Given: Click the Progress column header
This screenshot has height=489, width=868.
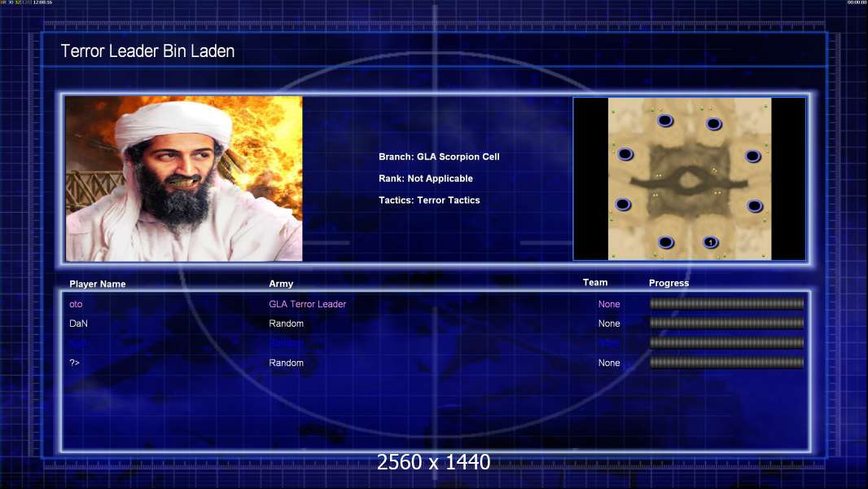Looking at the screenshot, I should tap(669, 283).
